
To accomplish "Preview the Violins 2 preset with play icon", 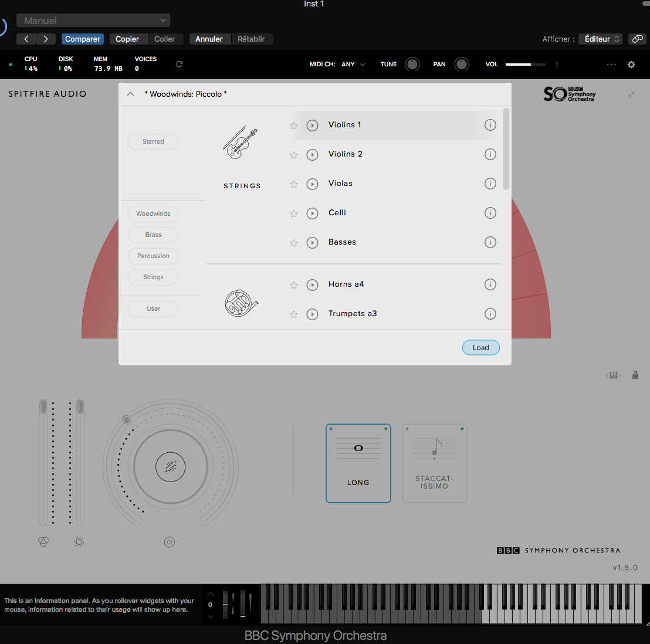I will pyautogui.click(x=312, y=155).
